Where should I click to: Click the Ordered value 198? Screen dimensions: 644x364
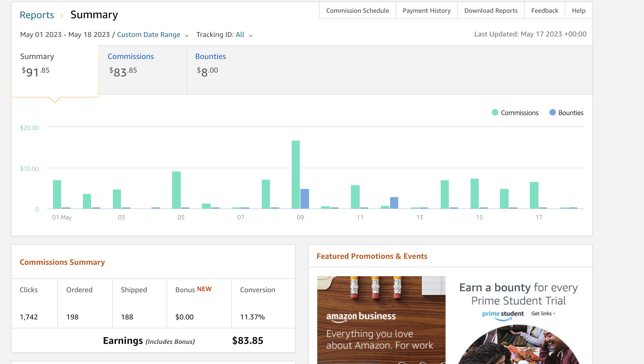(72, 317)
